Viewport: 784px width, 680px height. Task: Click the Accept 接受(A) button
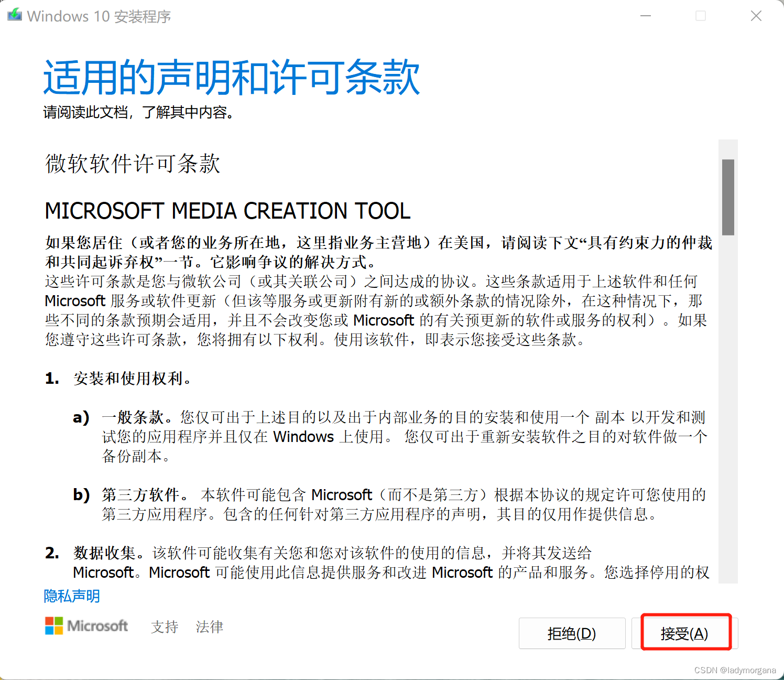point(685,633)
